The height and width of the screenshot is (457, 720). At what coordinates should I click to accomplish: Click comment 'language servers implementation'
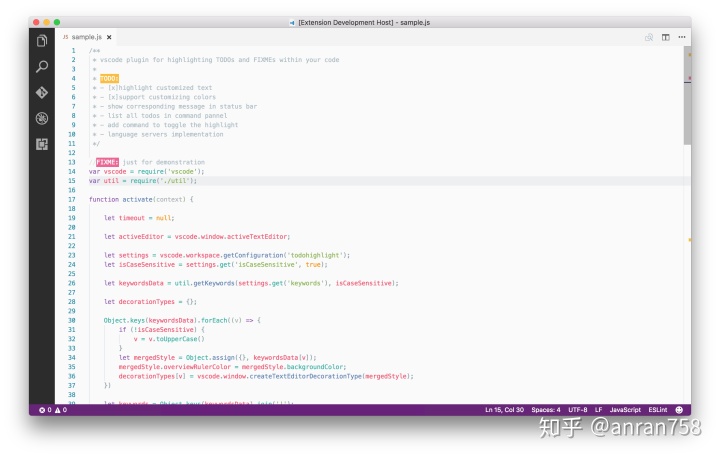165,134
